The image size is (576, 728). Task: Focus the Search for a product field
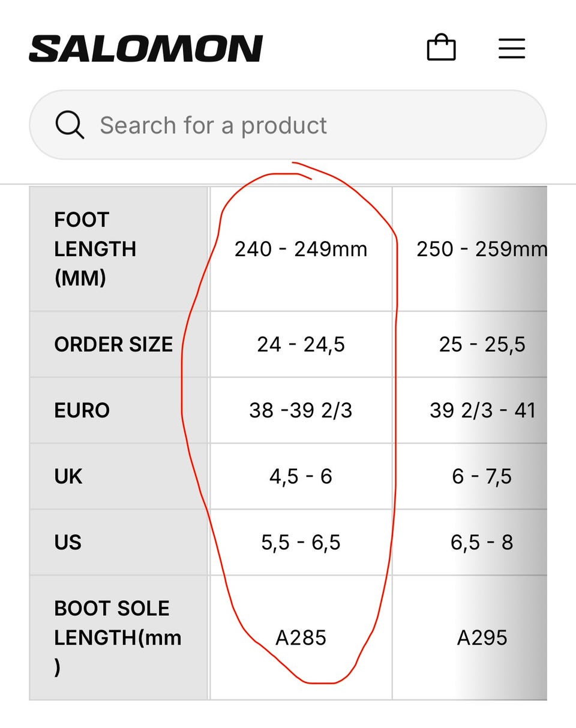(x=288, y=125)
